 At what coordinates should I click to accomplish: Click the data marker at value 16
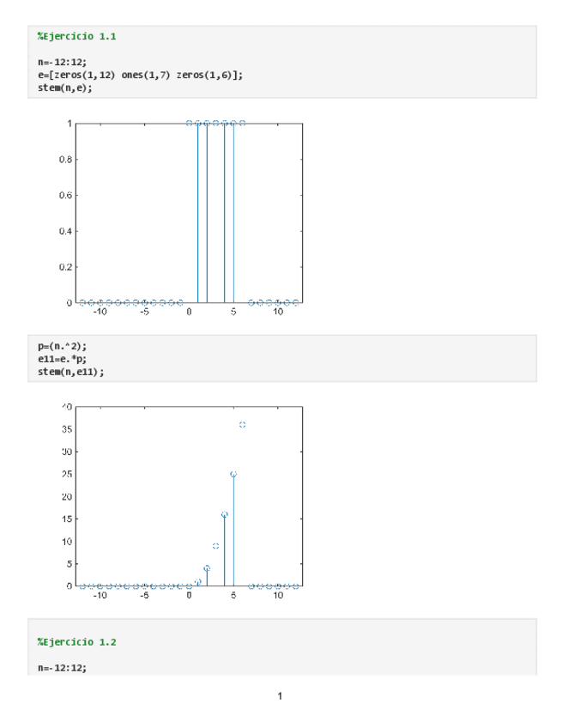tap(225, 514)
